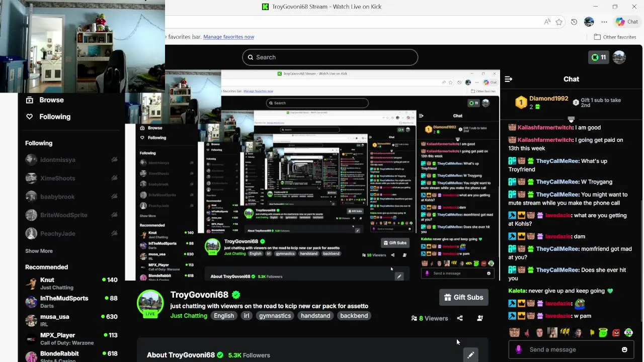Click the handstand tag

click(315, 316)
